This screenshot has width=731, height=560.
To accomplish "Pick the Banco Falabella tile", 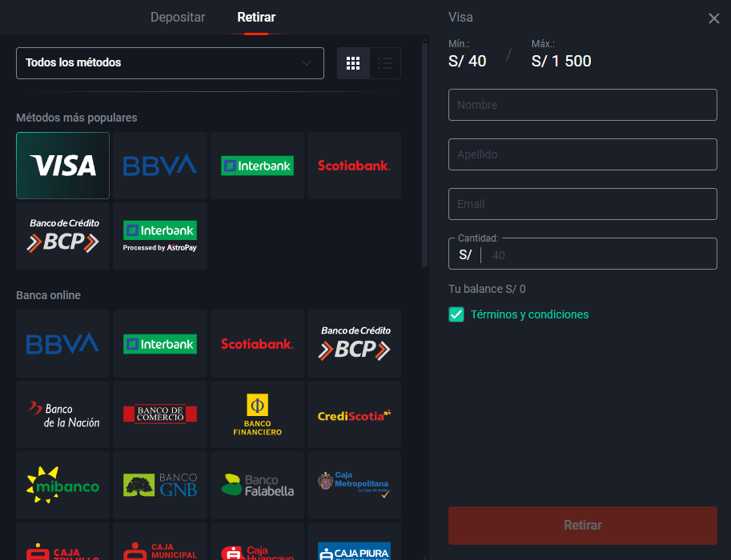I will [257, 485].
